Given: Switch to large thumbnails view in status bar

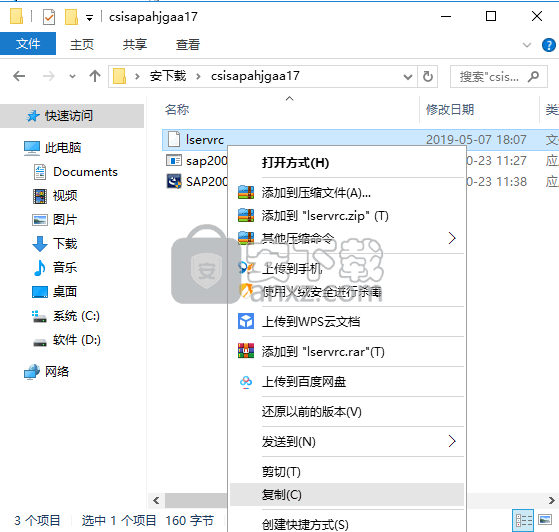Looking at the screenshot, I should pos(545,520).
